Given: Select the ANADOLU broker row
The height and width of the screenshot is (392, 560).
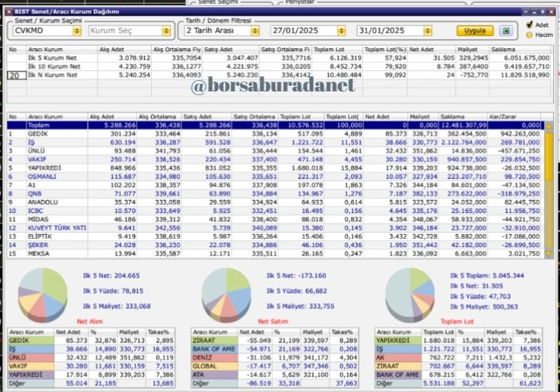Looking at the screenshot, I should click(x=275, y=202).
